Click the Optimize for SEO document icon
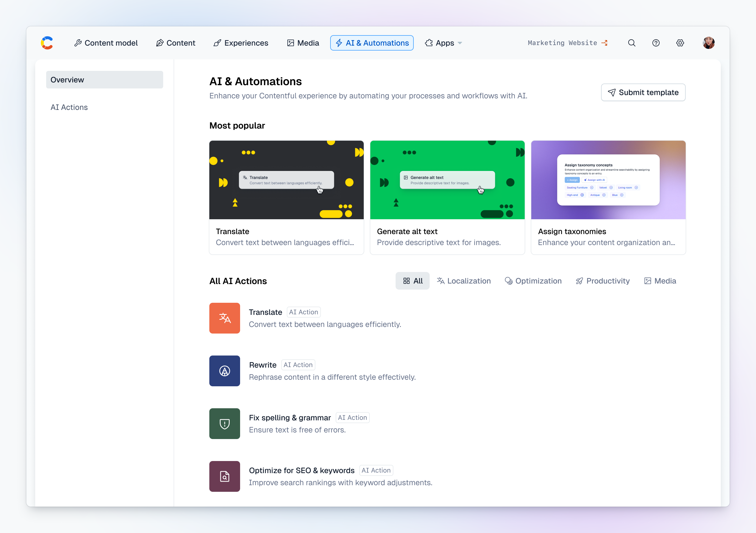756x533 pixels. tap(224, 476)
